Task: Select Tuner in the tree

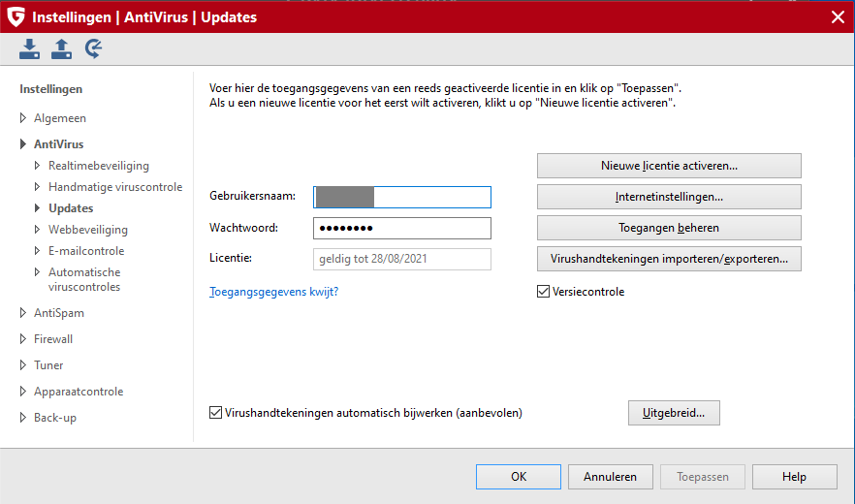Action: (48, 364)
